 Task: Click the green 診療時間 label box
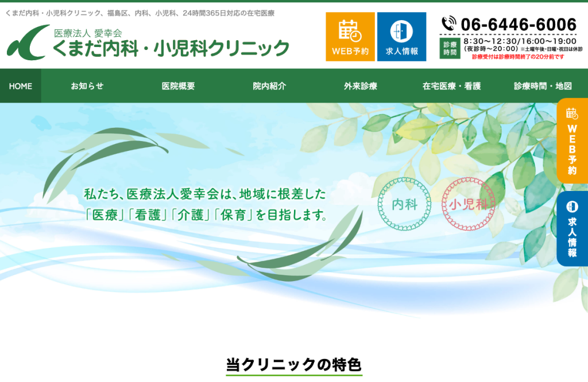(450, 48)
